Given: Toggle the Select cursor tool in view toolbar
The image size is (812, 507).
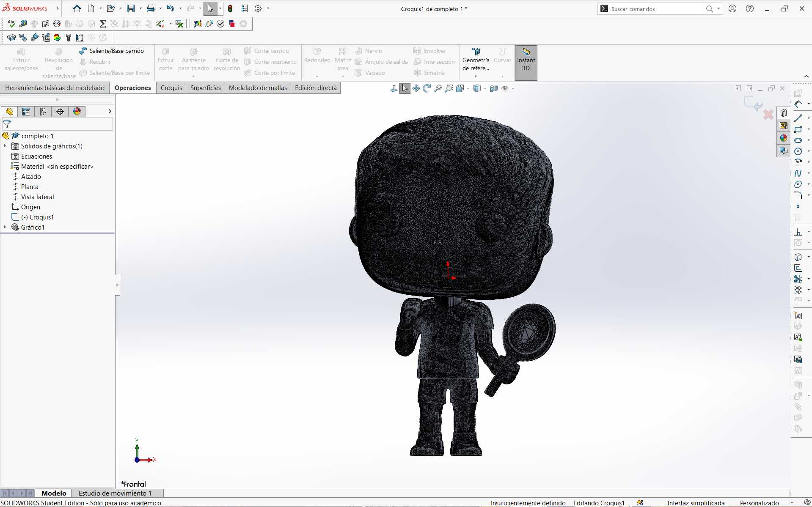Looking at the screenshot, I should click(x=405, y=88).
